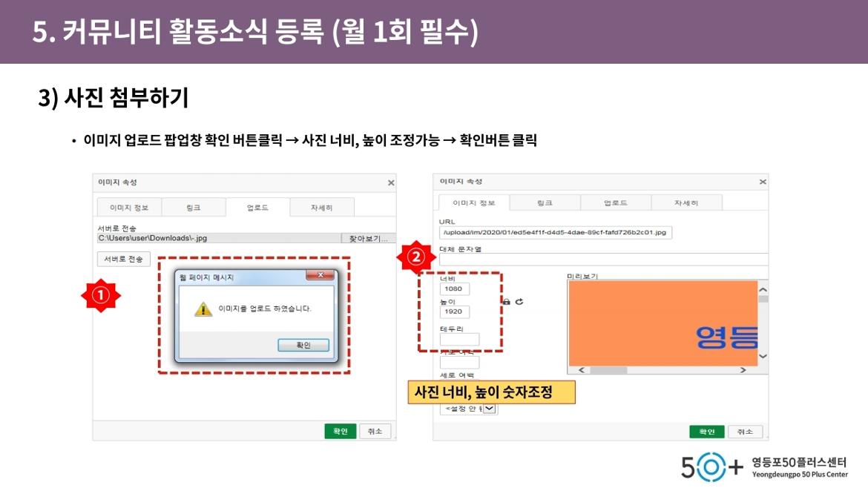Click the 대체 문자열 alt text field
This screenshot has height=488, width=868.
point(602,260)
